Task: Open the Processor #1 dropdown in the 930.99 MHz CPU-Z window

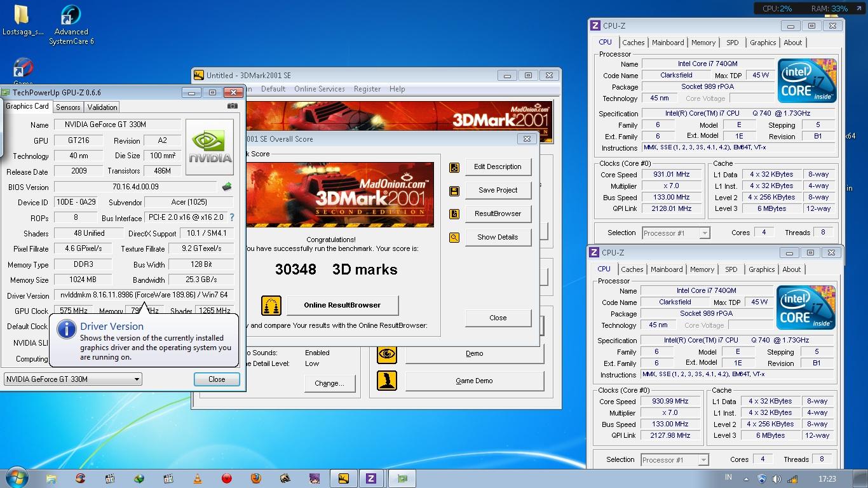Action: 675,460
